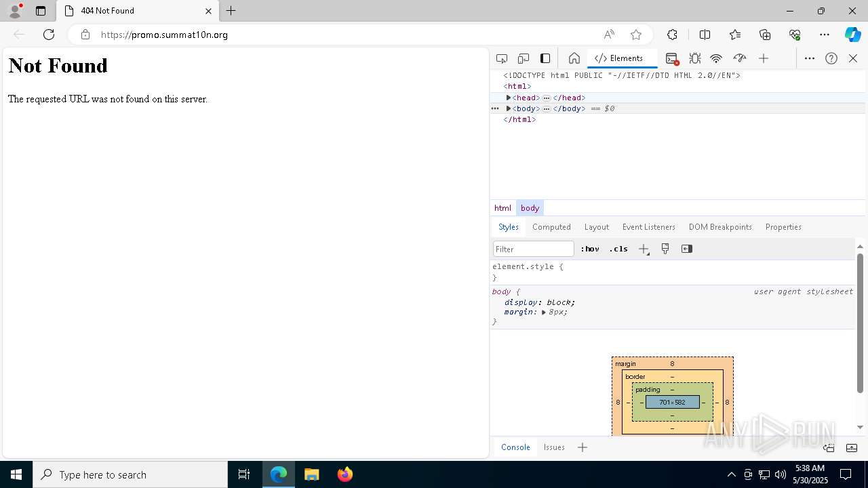Expand the body element node
868x488 pixels.
coord(509,108)
